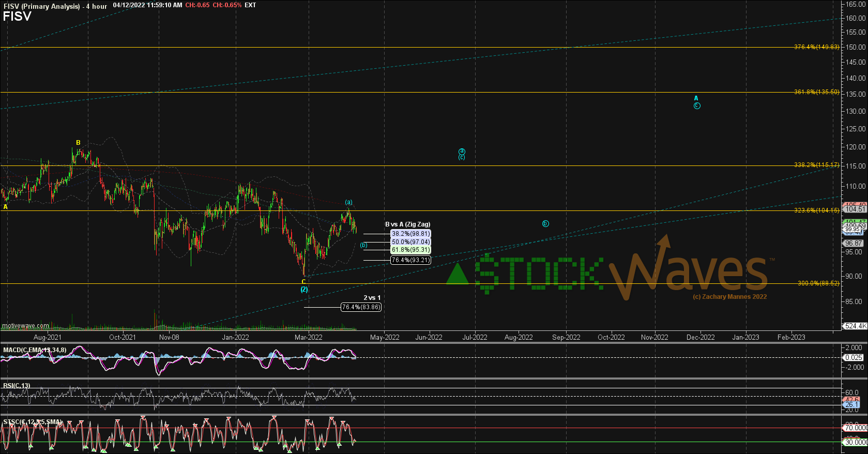
Task: Select the 376.4%(149.83) Fibonacci extension label
Action: 817,47
